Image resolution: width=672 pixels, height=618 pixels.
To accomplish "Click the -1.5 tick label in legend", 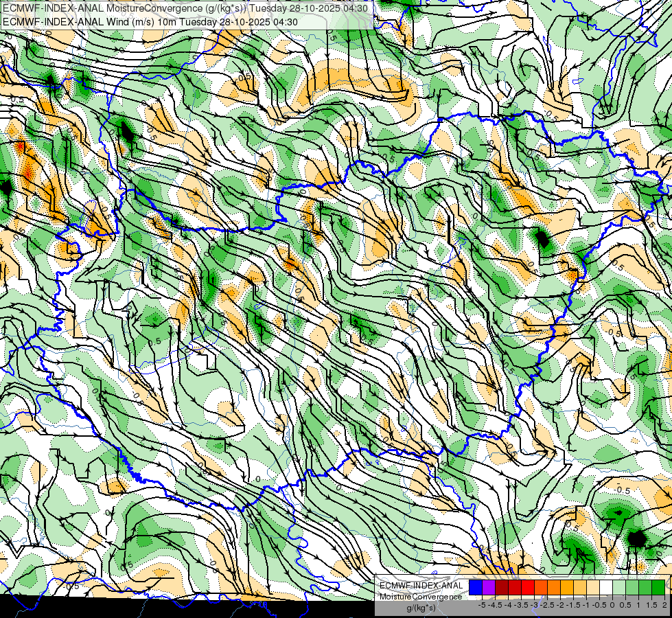I will [573, 605].
